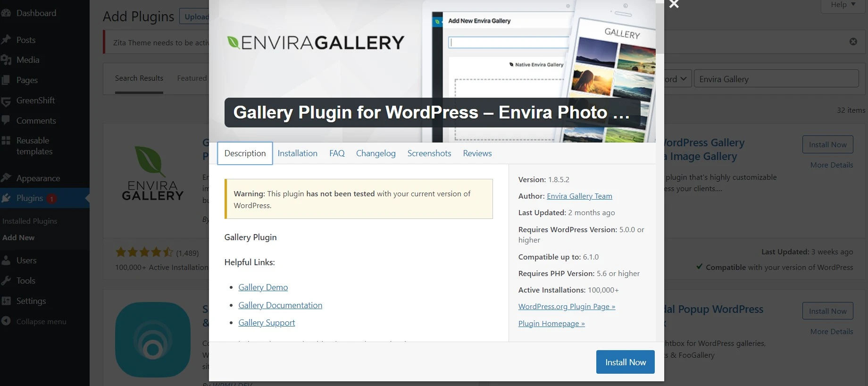Open Pages in the sidebar menu
This screenshot has height=386, width=868.
coord(27,80)
